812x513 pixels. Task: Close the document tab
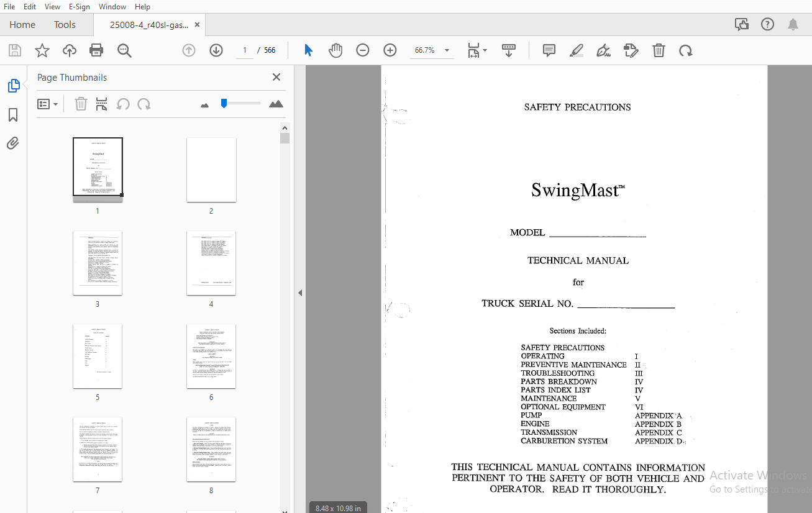tap(198, 25)
